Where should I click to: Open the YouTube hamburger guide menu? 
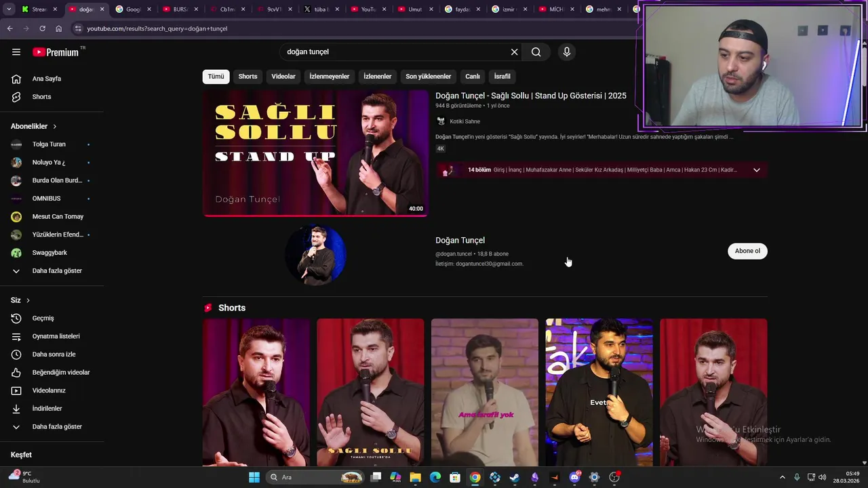16,52
